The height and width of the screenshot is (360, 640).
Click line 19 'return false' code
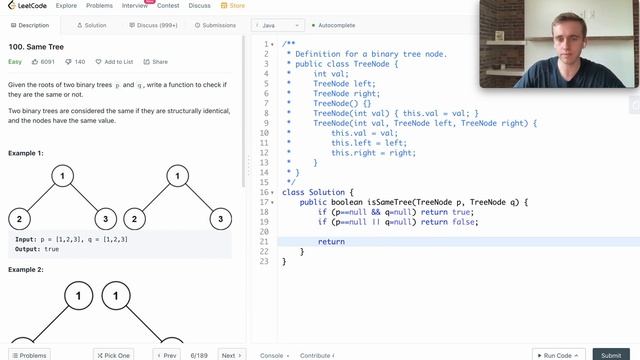[x=449, y=222]
